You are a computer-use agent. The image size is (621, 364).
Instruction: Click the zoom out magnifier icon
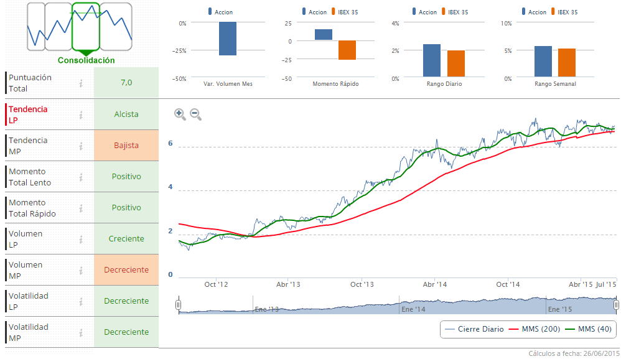pyautogui.click(x=195, y=114)
